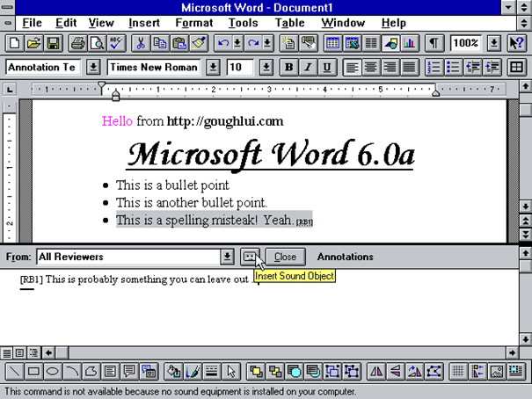Click the Cut scissors icon
The height and width of the screenshot is (399, 532).
[x=141, y=43]
